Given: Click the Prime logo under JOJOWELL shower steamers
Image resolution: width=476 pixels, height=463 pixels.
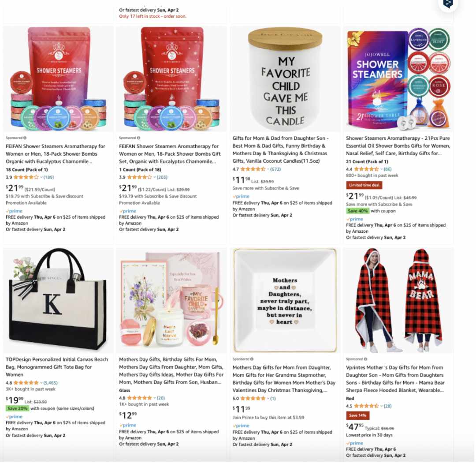Looking at the screenshot, I should click(x=354, y=219).
